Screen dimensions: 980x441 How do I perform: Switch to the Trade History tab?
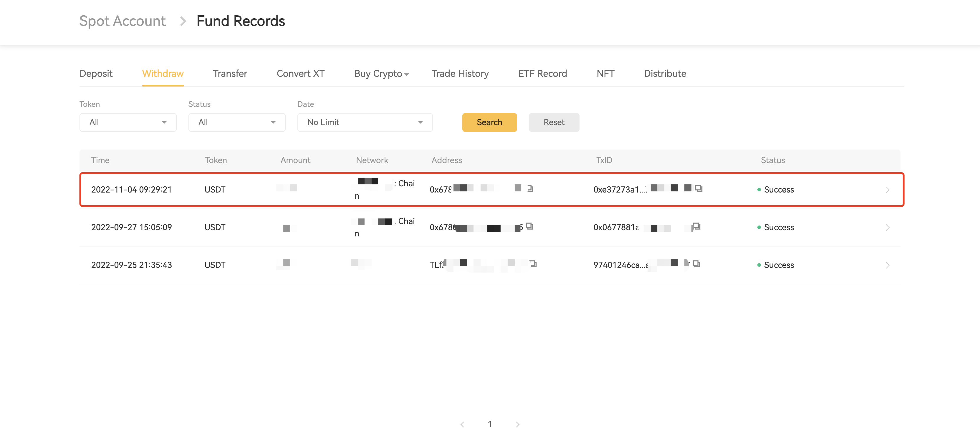point(460,74)
